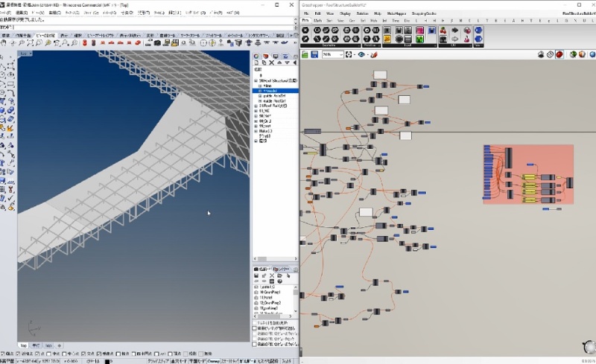The width and height of the screenshot is (596, 364).
Task: Toggle the last checkbox in named views options
Action: coord(256,343)
